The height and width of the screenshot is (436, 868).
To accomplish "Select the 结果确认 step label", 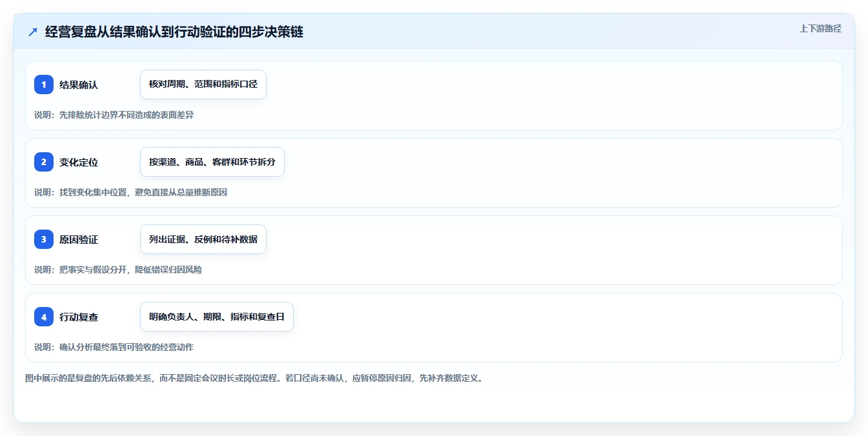I will 79,84.
